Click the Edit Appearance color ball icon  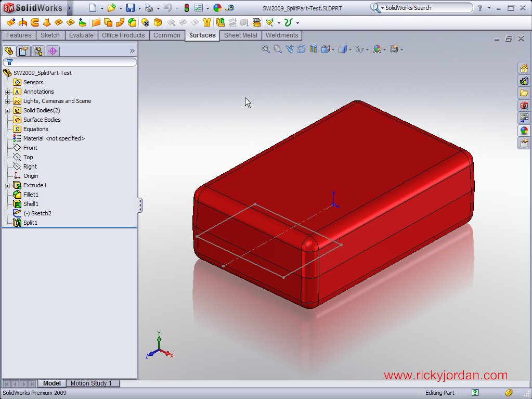pos(217,8)
